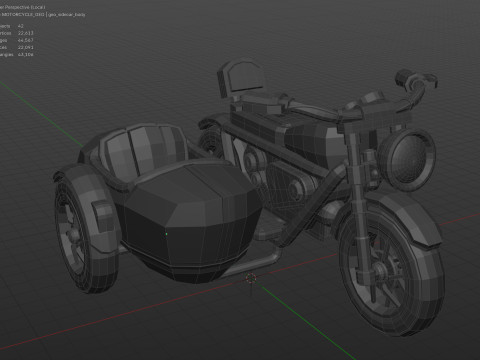Click the edges count 44,567
The width and height of the screenshot is (480, 360).
click(26, 40)
